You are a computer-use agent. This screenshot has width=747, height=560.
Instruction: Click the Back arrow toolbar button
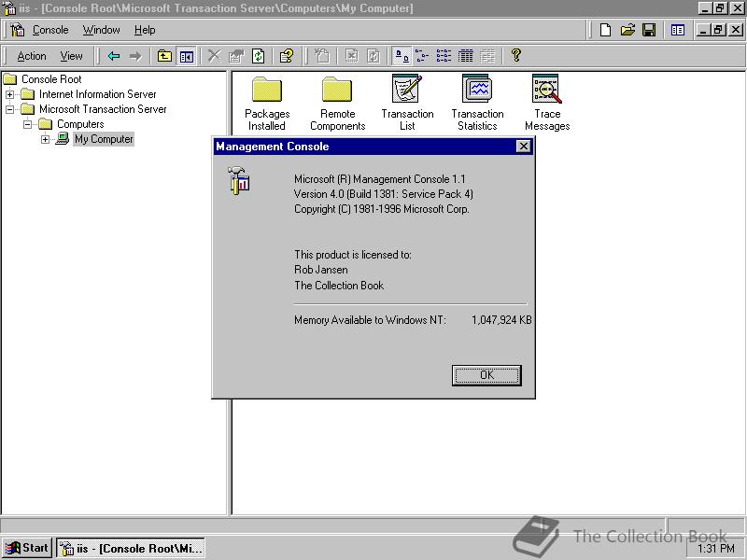pos(113,56)
